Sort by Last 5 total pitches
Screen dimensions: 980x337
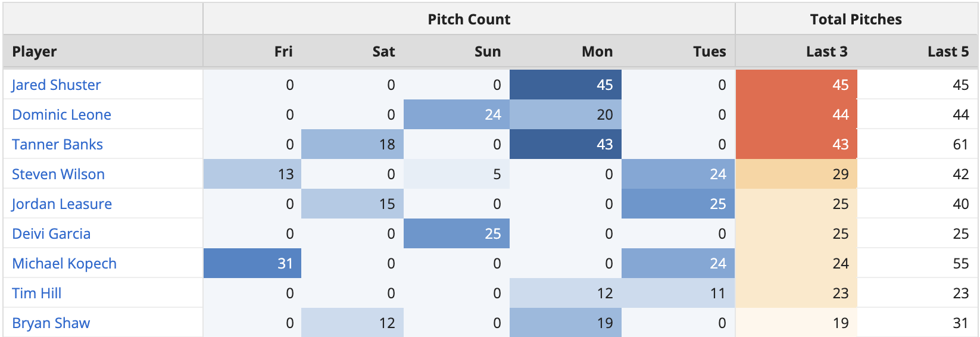(948, 52)
